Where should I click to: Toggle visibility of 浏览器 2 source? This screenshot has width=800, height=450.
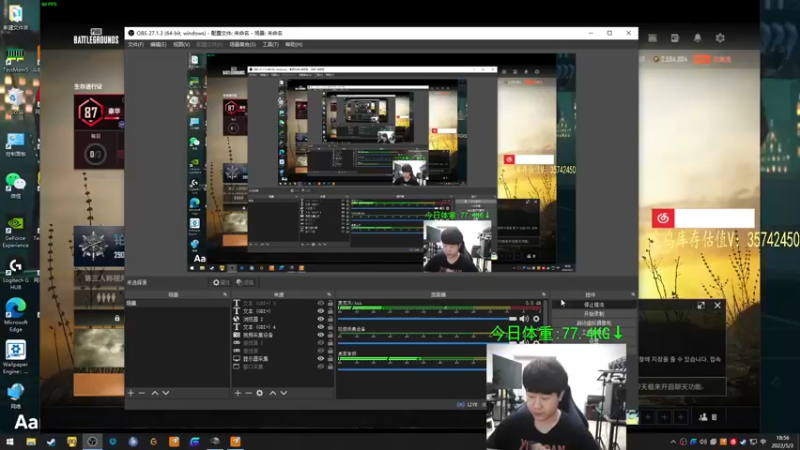pyautogui.click(x=321, y=319)
